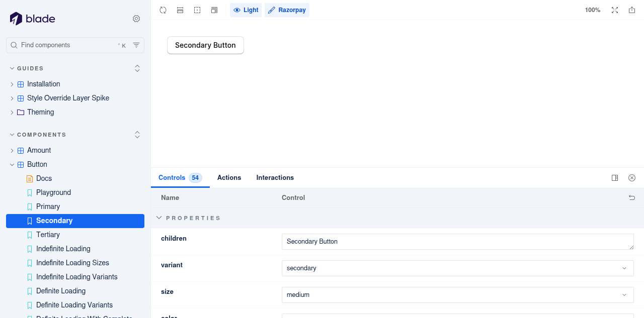Click the Amount component grid icon
Screen dimensions: 644x318
[21, 151]
